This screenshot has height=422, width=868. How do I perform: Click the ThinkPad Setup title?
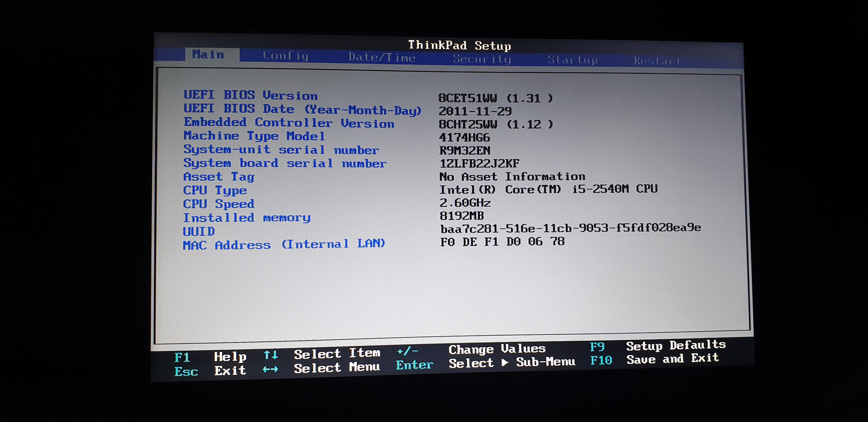pyautogui.click(x=460, y=45)
